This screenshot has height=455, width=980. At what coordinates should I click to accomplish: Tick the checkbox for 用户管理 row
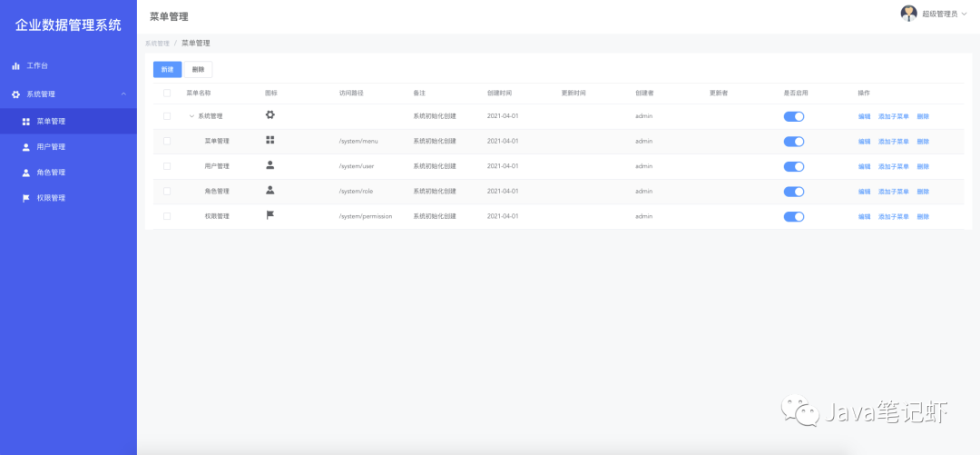tap(167, 166)
